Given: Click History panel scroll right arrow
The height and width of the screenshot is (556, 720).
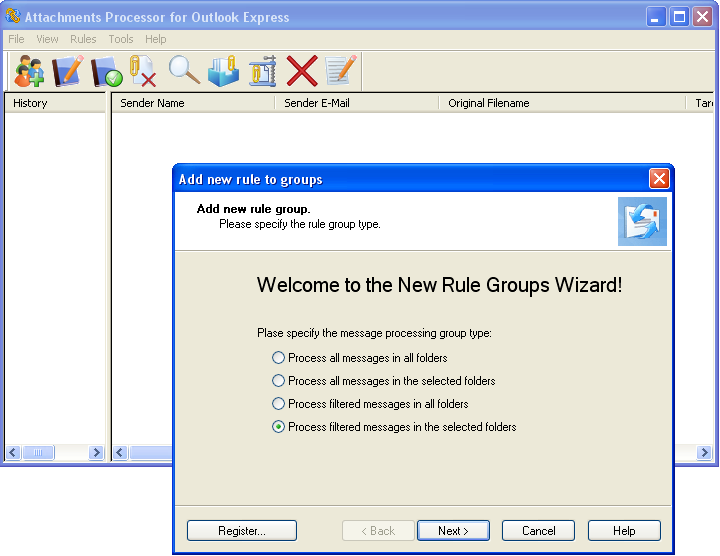Looking at the screenshot, I should (96, 453).
